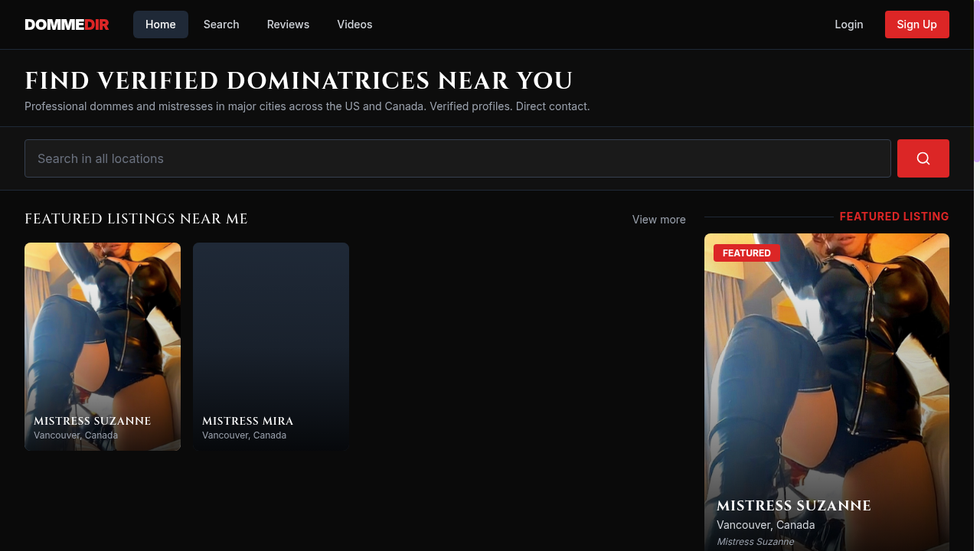
Task: Switch to the Home tab
Action: 160,24
